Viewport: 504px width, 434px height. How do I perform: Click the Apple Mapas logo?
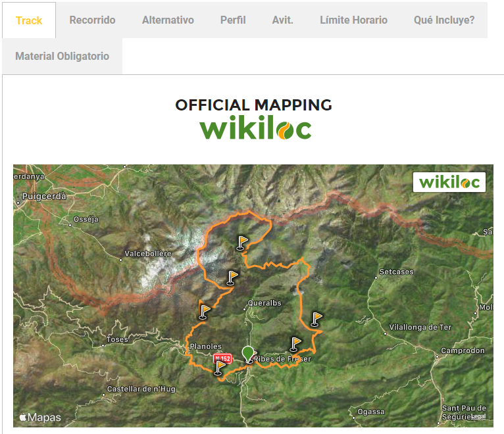tap(40, 418)
